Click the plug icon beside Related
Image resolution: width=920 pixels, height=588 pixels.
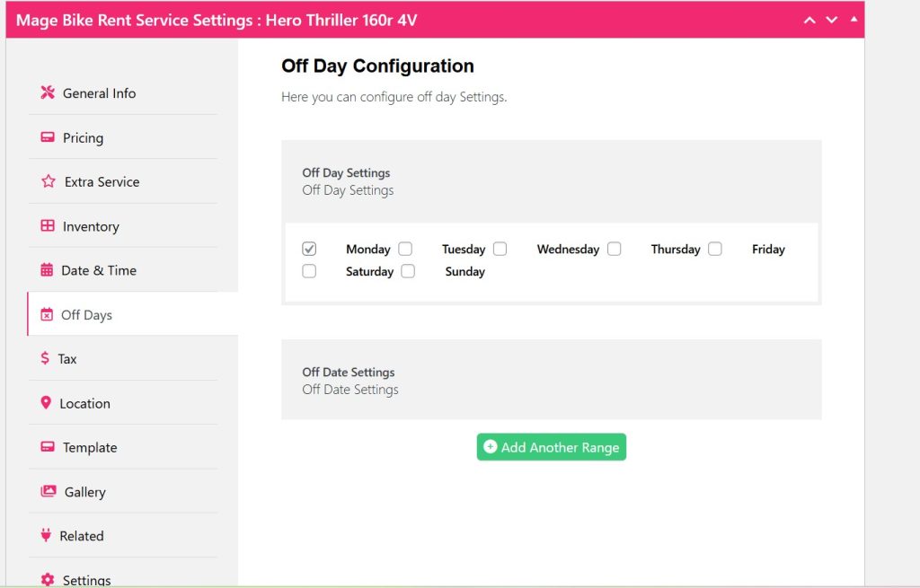(46, 536)
